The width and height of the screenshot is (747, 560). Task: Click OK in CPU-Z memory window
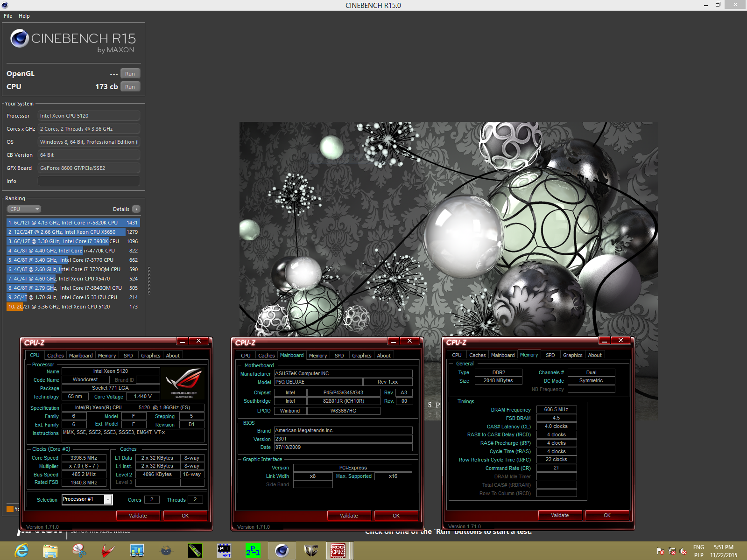(x=607, y=515)
